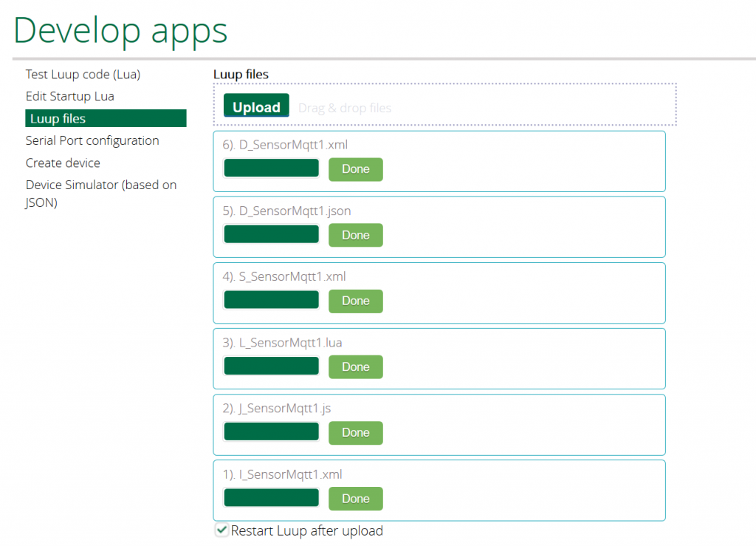Screen dimensions: 756x546
Task: Click Done for D_SensorMqtt1.json
Action: (x=356, y=236)
